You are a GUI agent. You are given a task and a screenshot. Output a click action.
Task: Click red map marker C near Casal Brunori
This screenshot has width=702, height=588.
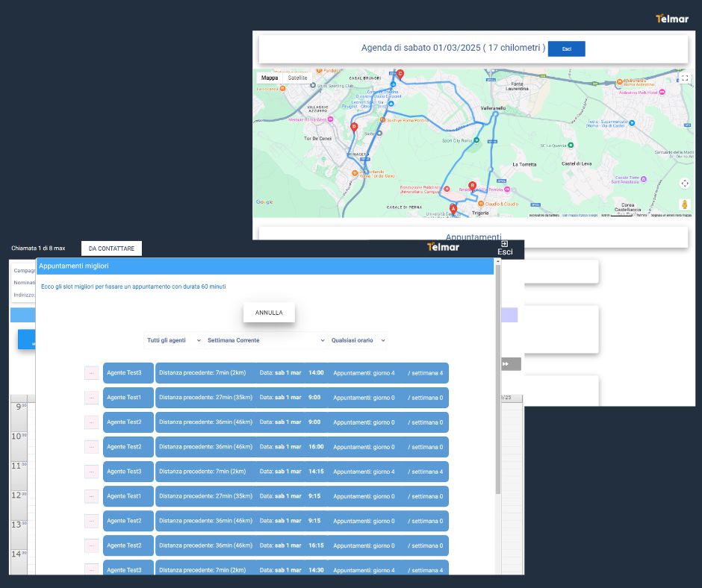coord(400,74)
